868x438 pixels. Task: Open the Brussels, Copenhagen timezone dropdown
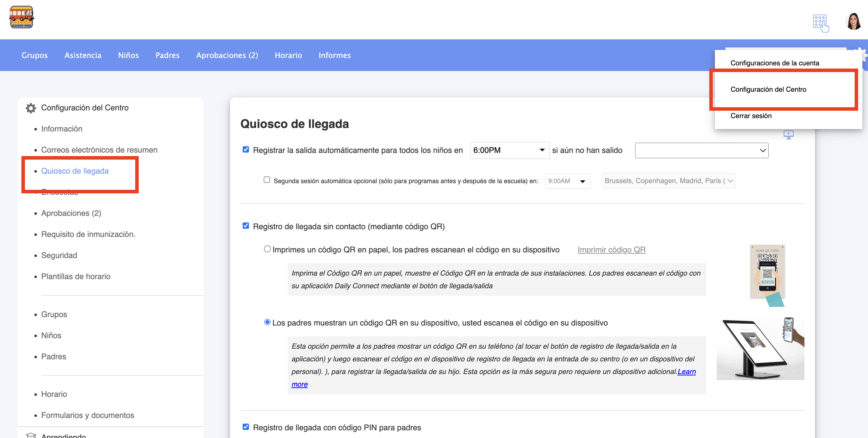pos(669,181)
